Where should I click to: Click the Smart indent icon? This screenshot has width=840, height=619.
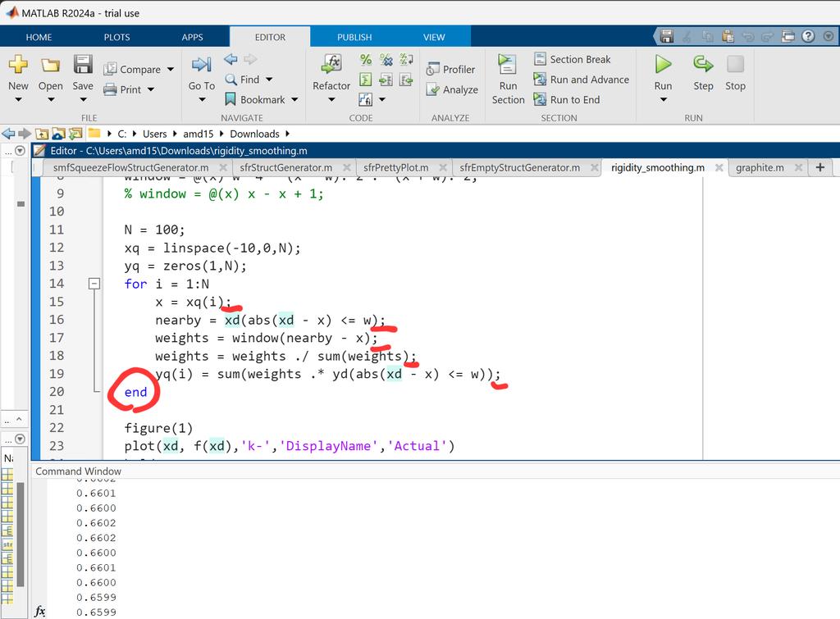point(366,80)
